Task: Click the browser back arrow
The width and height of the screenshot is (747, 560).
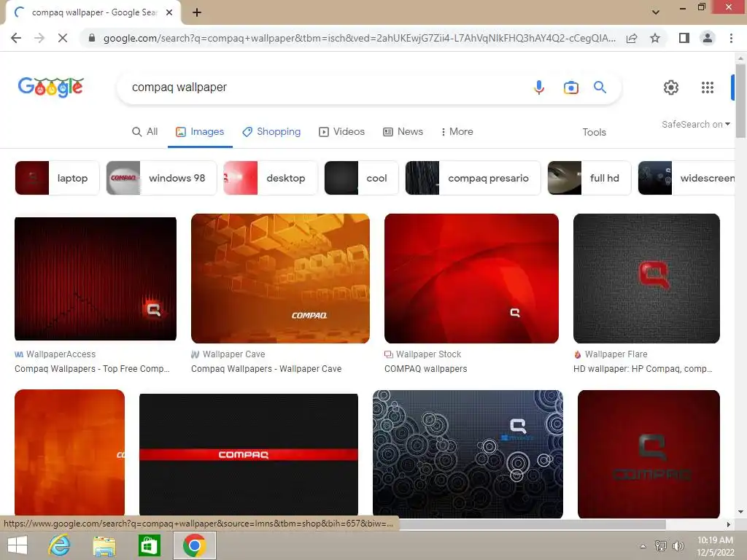Action: 16,38
